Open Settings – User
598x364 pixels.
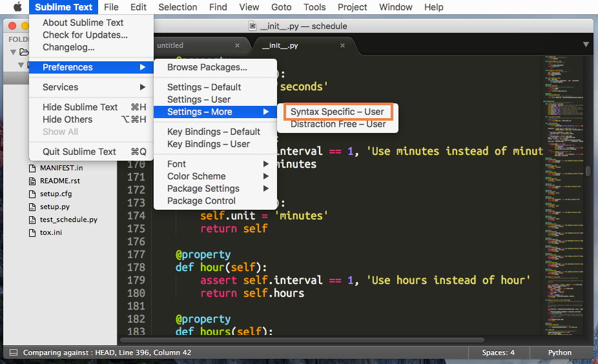point(215,99)
